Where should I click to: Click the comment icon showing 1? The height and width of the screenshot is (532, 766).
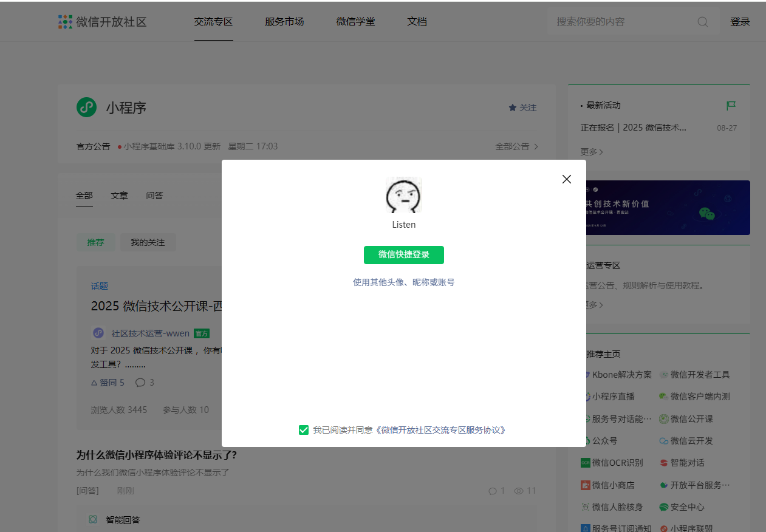pos(493,491)
